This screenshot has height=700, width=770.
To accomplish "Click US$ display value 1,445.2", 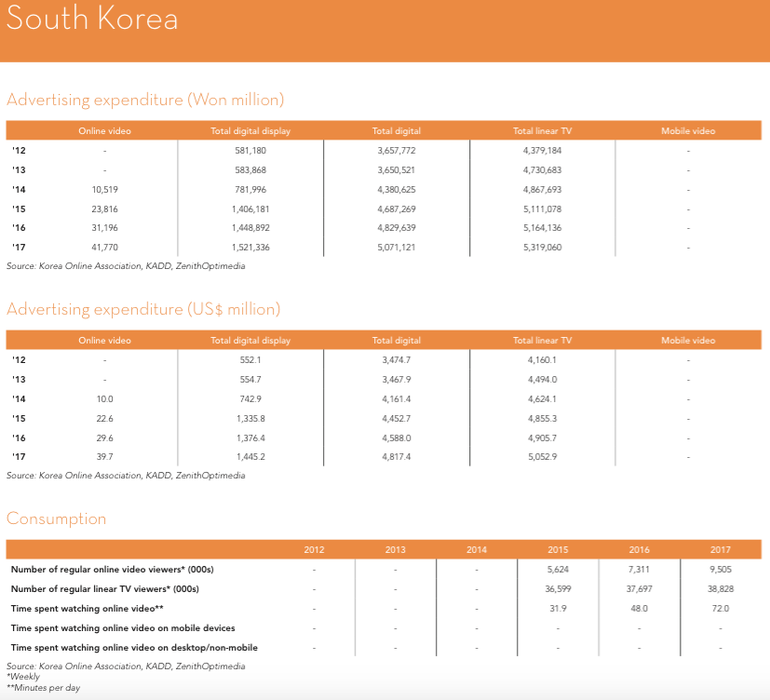I will [250, 457].
